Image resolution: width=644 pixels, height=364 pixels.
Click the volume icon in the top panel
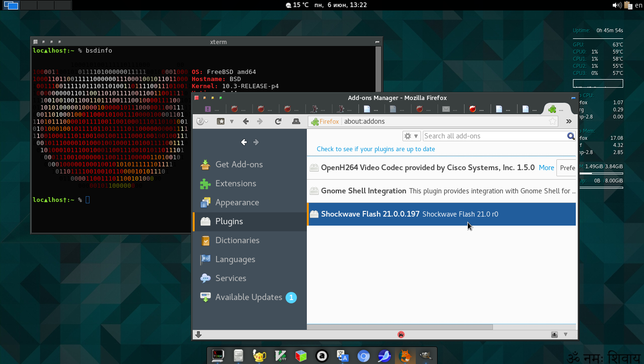pos(616,5)
